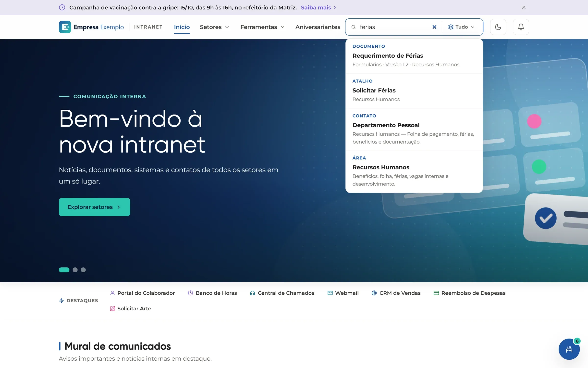Open the Aniversariantes page

click(x=318, y=27)
